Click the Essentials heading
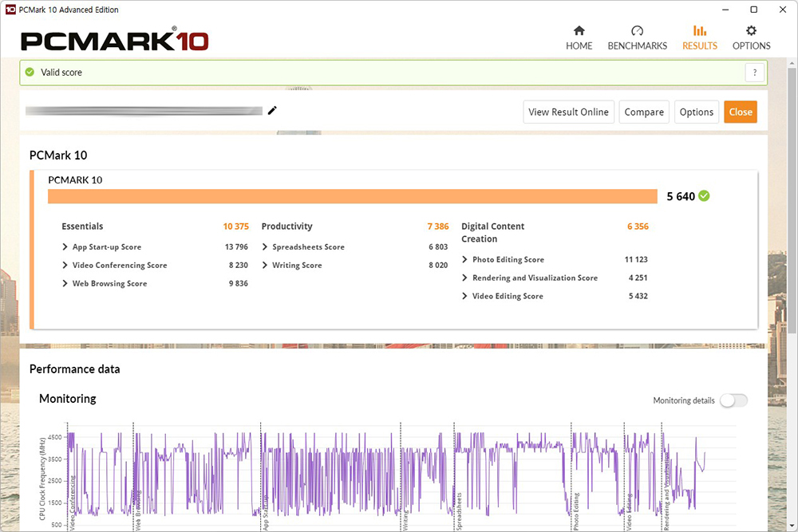This screenshot has width=798, height=532. coord(82,227)
